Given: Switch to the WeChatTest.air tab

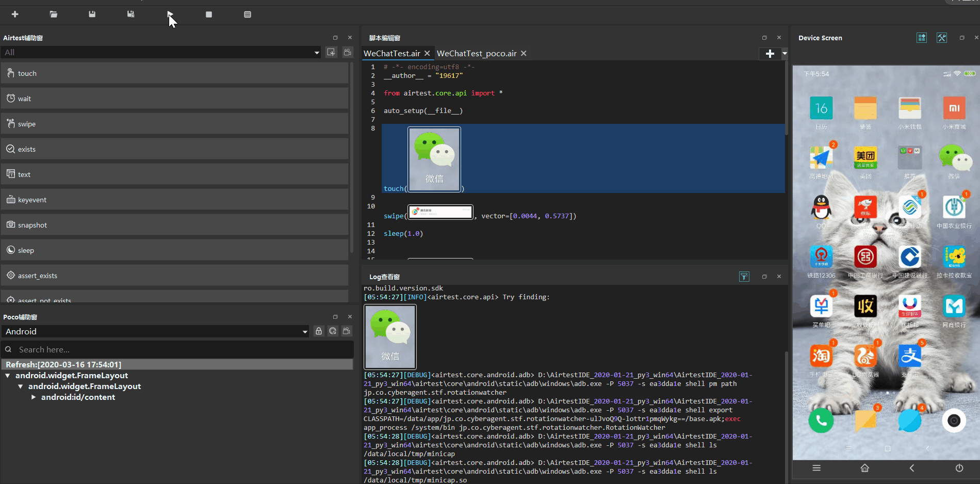Looking at the screenshot, I should [392, 53].
